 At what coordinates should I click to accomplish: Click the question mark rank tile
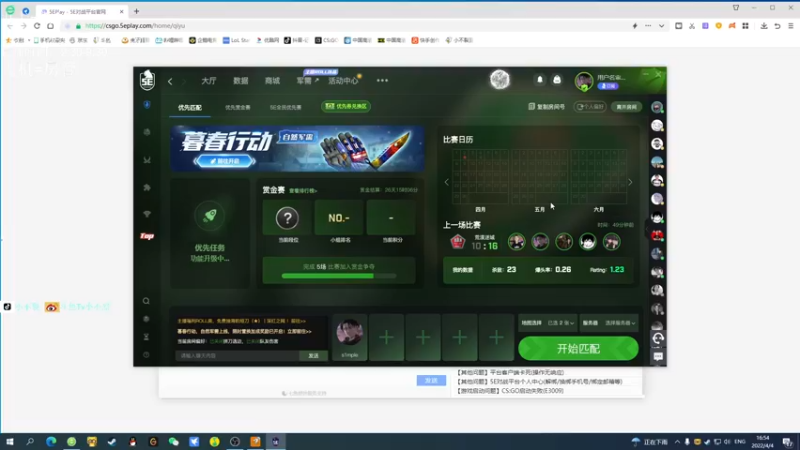pos(287,218)
